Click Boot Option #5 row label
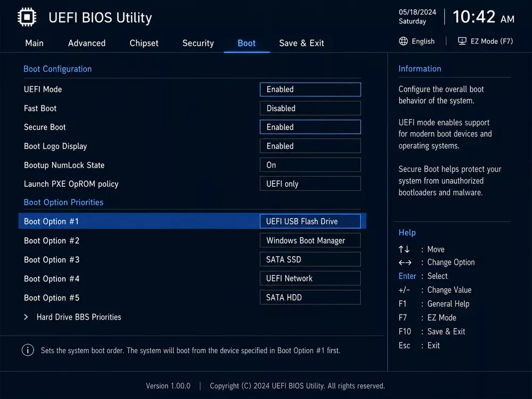Screen dimensions: 532x399 click(x=52, y=297)
